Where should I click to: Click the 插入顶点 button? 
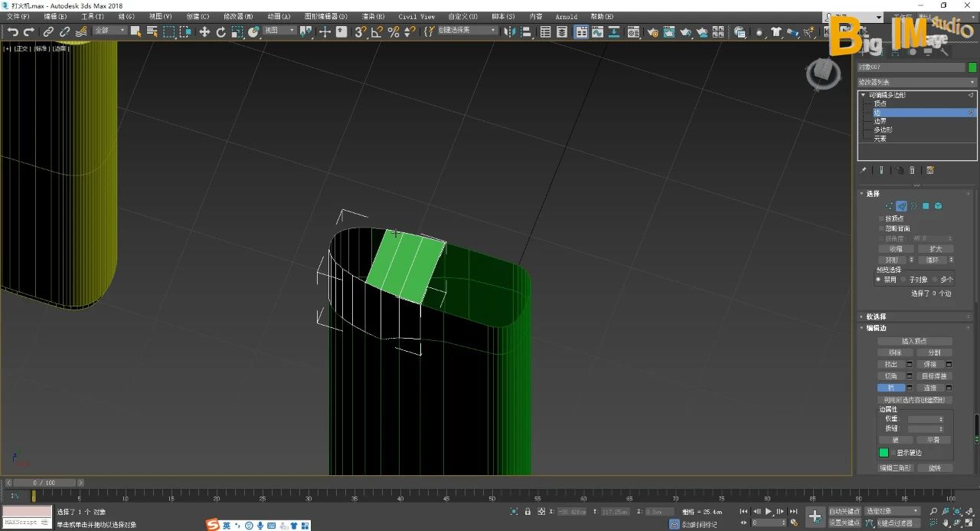point(914,341)
